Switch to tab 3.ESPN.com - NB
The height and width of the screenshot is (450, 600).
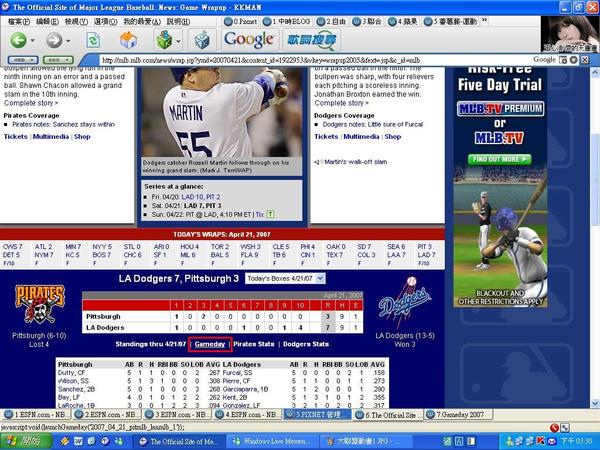pyautogui.click(x=177, y=415)
